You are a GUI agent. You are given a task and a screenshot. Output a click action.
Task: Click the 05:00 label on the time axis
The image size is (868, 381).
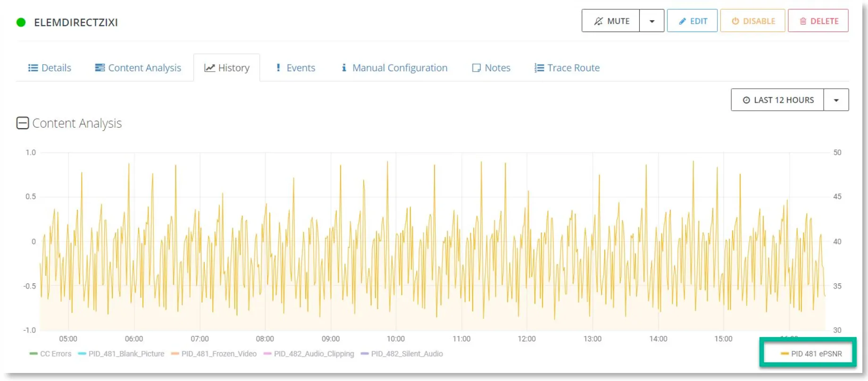pyautogui.click(x=68, y=339)
